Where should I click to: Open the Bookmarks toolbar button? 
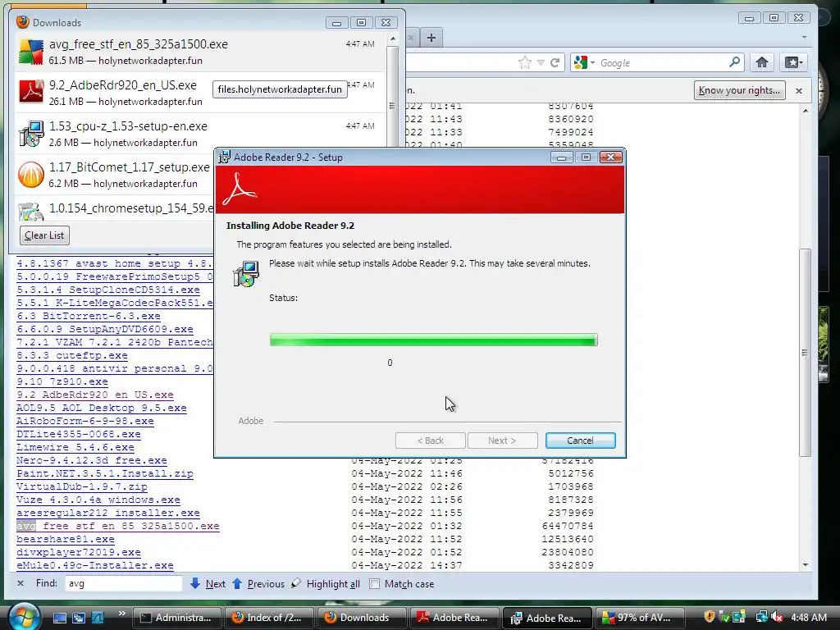click(793, 62)
